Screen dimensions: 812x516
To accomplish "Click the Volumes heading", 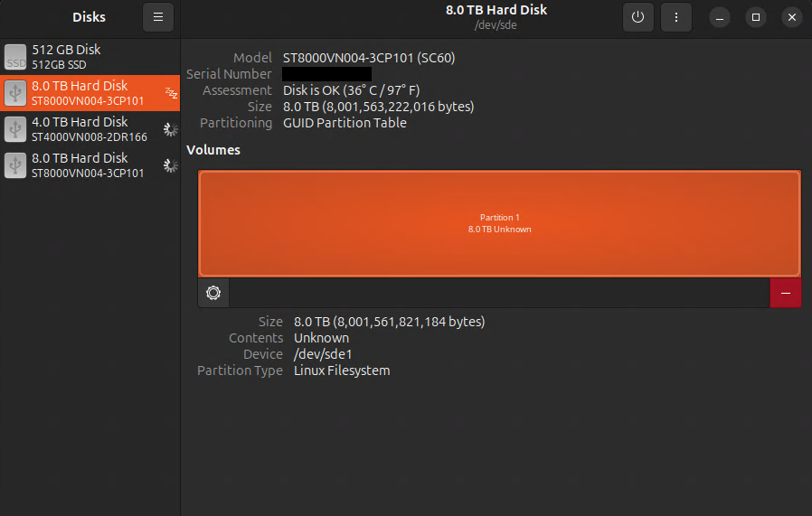I will pos(213,150).
